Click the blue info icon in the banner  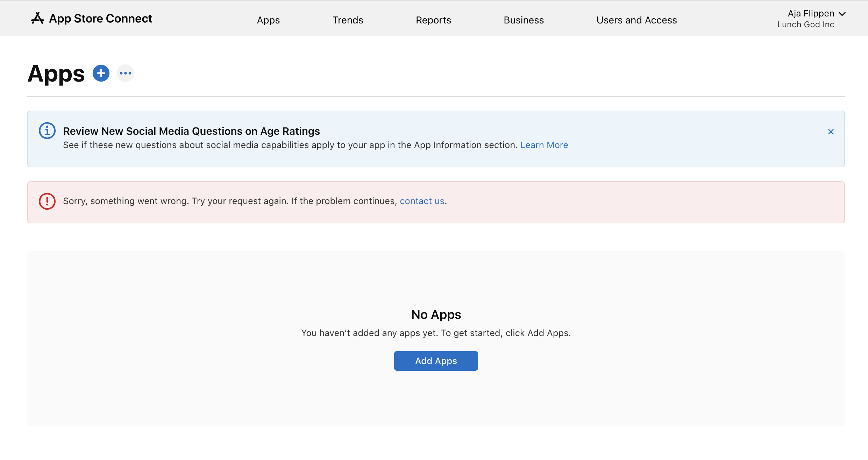coord(47,131)
